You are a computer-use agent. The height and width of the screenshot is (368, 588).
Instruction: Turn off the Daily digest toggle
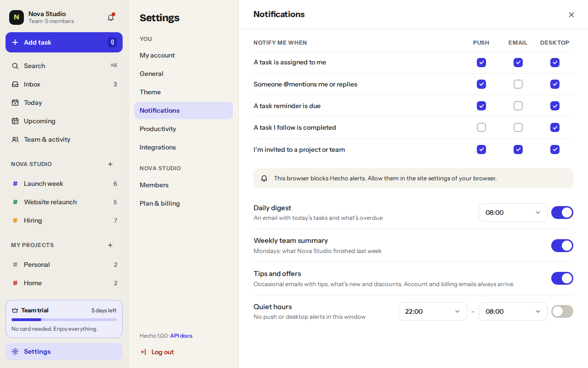pos(562,213)
